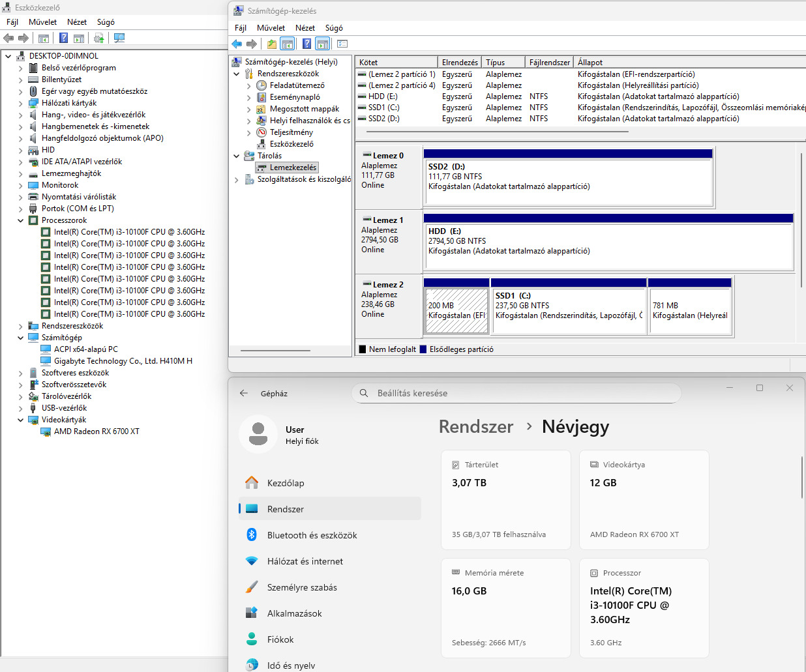Select Feladatütemező in computer management tree
The width and height of the screenshot is (806, 672).
(297, 85)
